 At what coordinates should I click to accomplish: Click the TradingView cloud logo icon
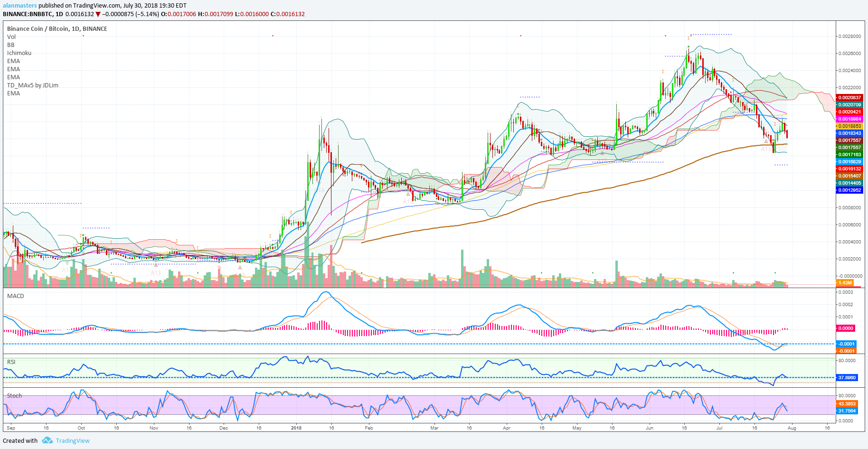(47, 440)
